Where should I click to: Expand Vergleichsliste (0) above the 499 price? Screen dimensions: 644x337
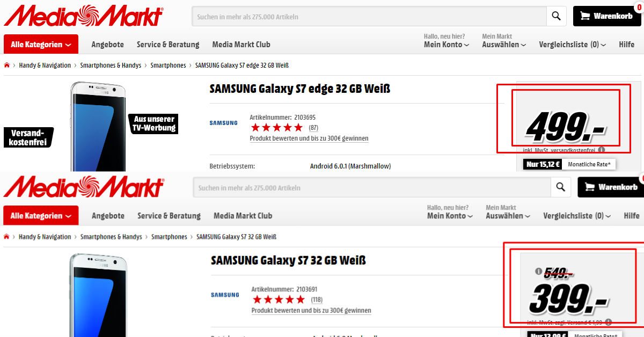573,45
